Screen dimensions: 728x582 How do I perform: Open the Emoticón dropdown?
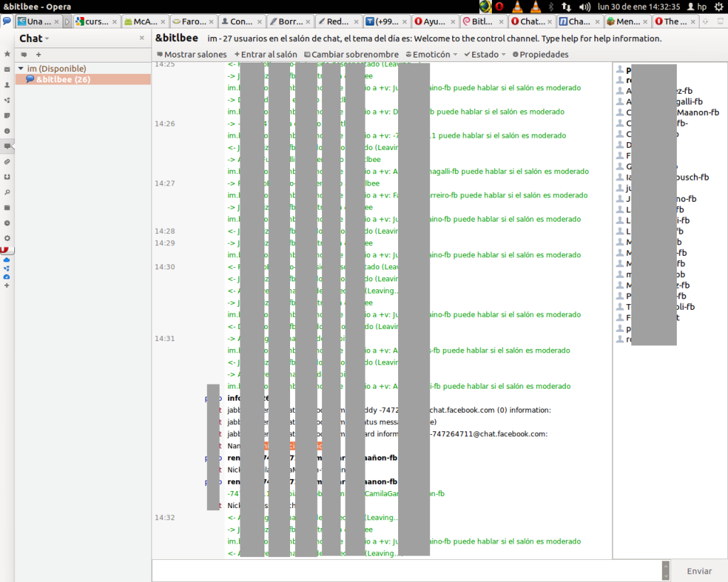tap(432, 54)
